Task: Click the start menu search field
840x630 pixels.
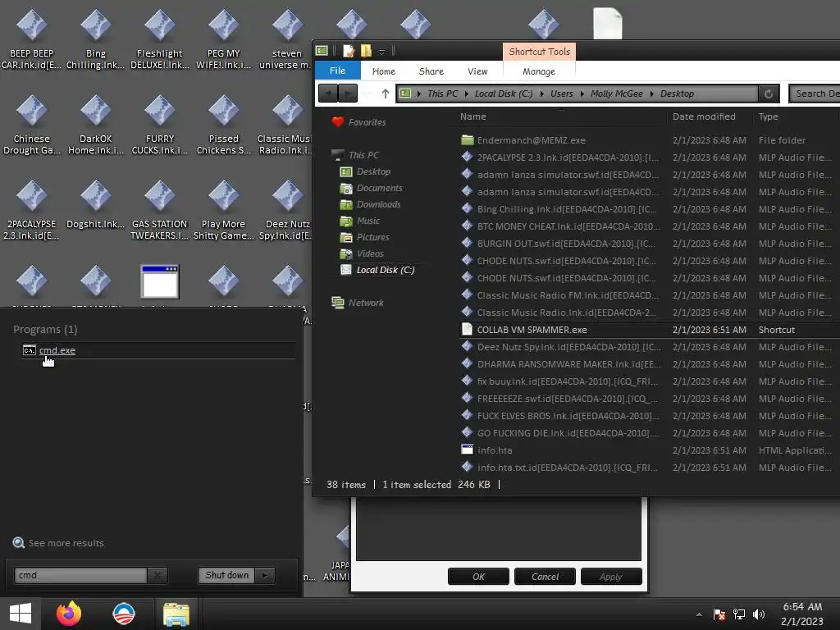Action: point(80,575)
